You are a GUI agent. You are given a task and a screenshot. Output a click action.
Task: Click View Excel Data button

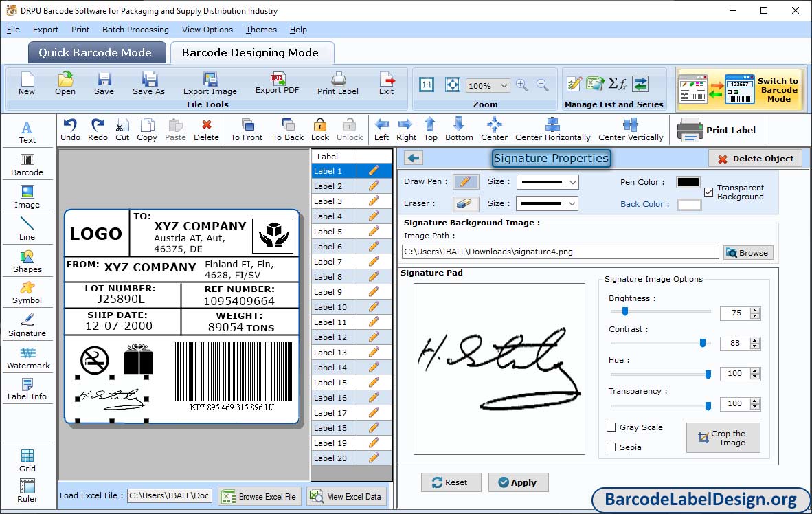pyautogui.click(x=346, y=496)
